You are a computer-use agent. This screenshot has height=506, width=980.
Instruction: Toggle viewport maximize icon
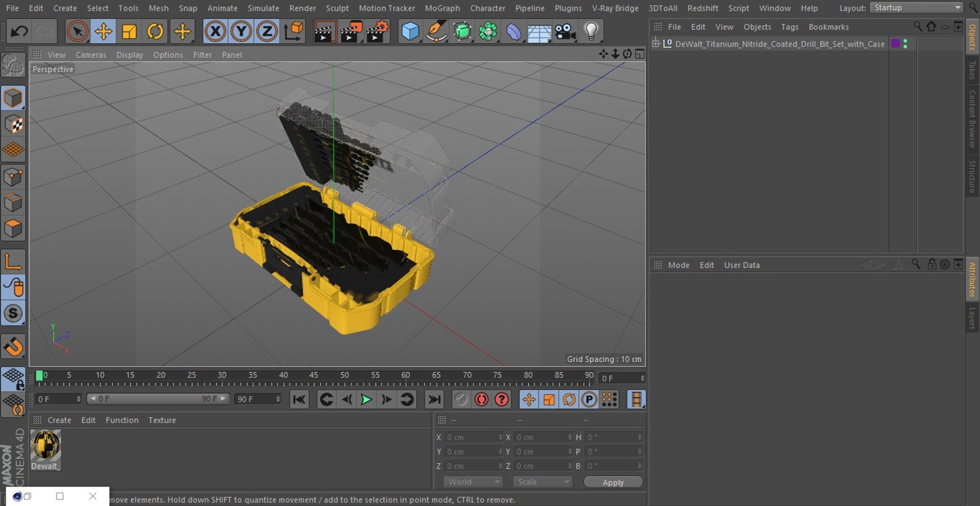pyautogui.click(x=640, y=54)
